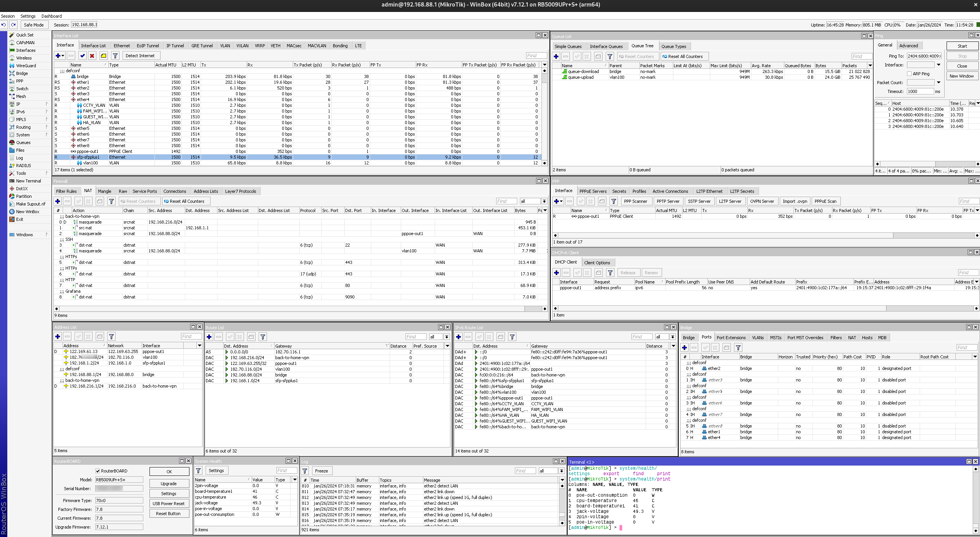This screenshot has height=537, width=980.
Task: Click the red disable X in Interface List
Action: (x=92, y=56)
